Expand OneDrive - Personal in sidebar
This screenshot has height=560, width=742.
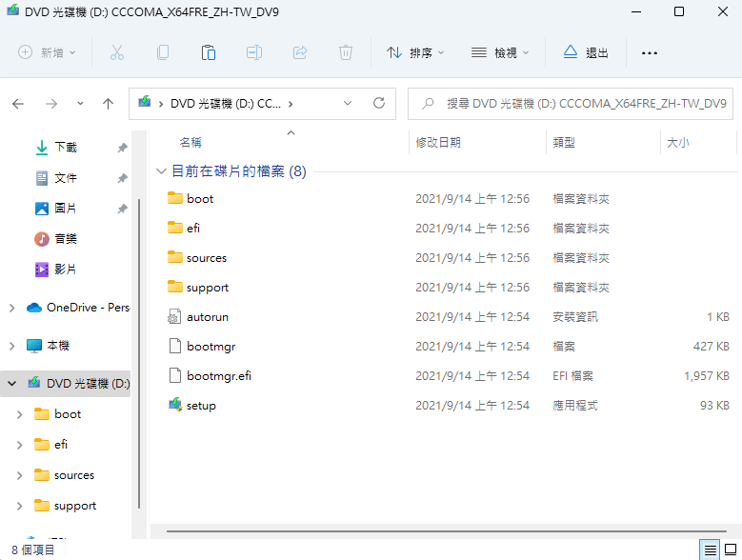click(x=11, y=308)
